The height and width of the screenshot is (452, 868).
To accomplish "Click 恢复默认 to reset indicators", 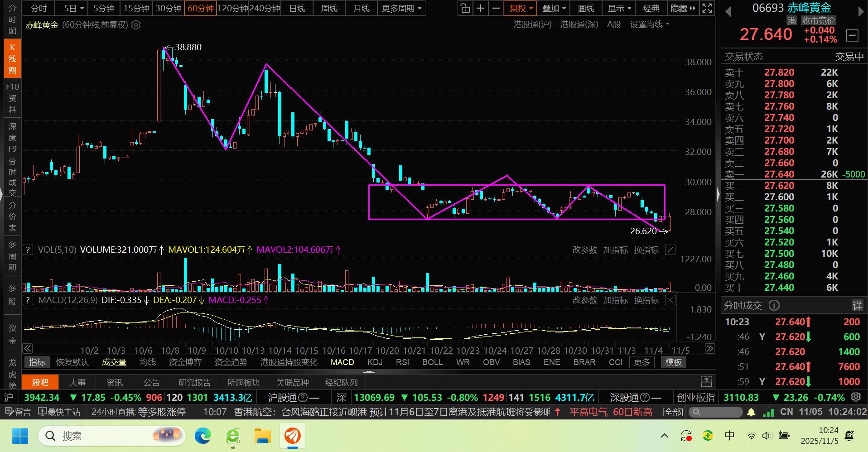I will coord(72,362).
